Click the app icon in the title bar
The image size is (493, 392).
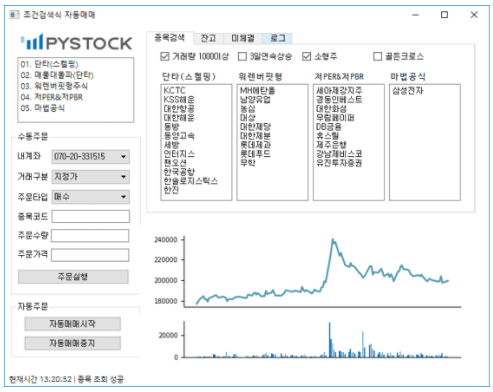(14, 15)
